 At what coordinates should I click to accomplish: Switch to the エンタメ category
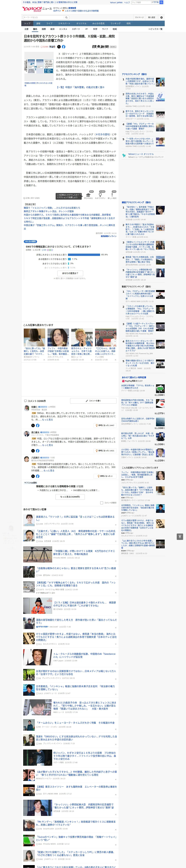tap(63, 29)
